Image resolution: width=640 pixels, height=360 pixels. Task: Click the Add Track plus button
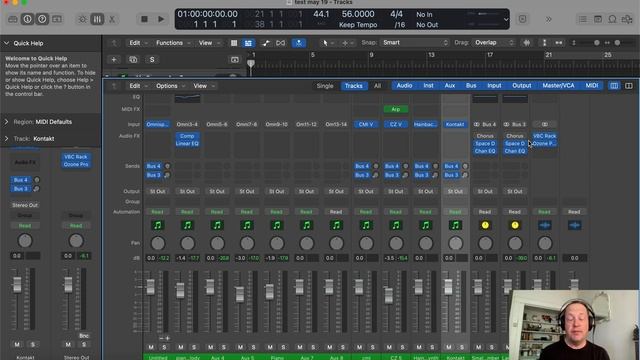[114, 60]
